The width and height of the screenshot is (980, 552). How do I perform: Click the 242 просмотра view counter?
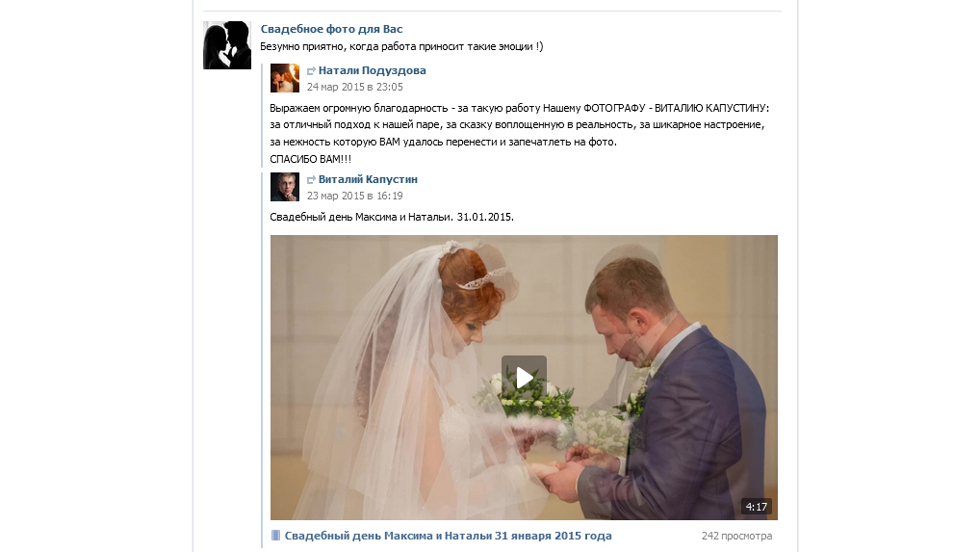[736, 536]
